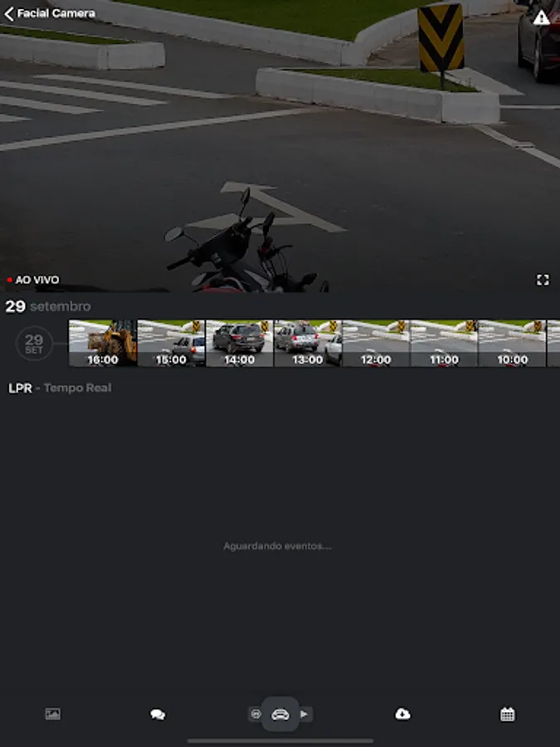
Task: Tap the 29 setembro date heading
Action: pos(48,306)
